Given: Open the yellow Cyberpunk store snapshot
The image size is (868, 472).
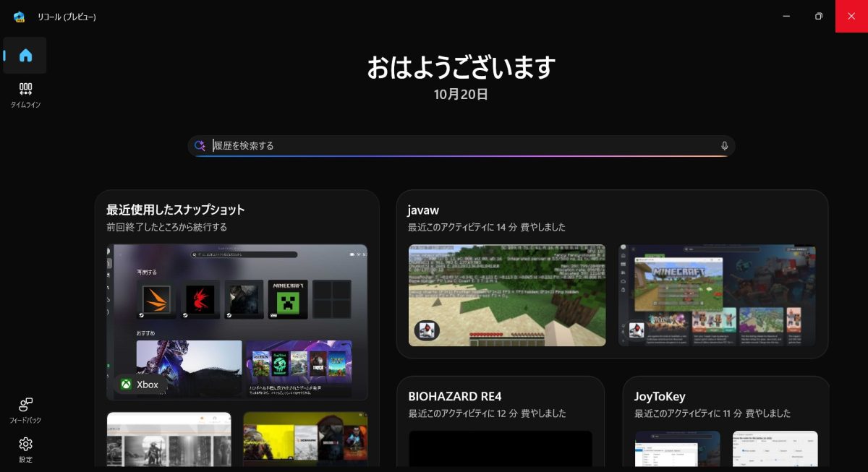Looking at the screenshot, I should pyautogui.click(x=305, y=439).
